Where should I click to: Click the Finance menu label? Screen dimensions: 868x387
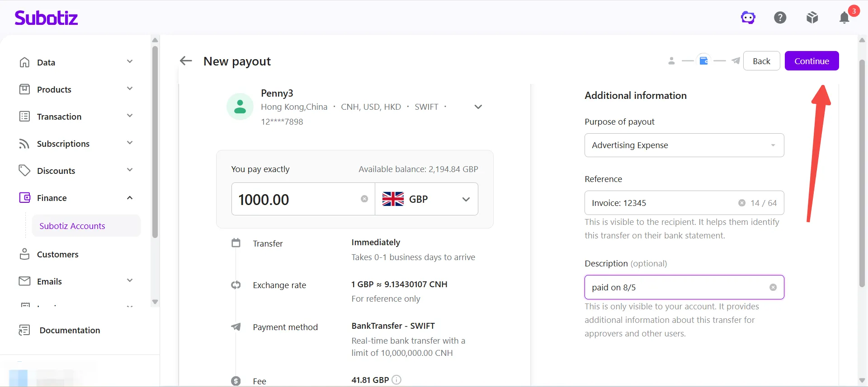click(52, 198)
